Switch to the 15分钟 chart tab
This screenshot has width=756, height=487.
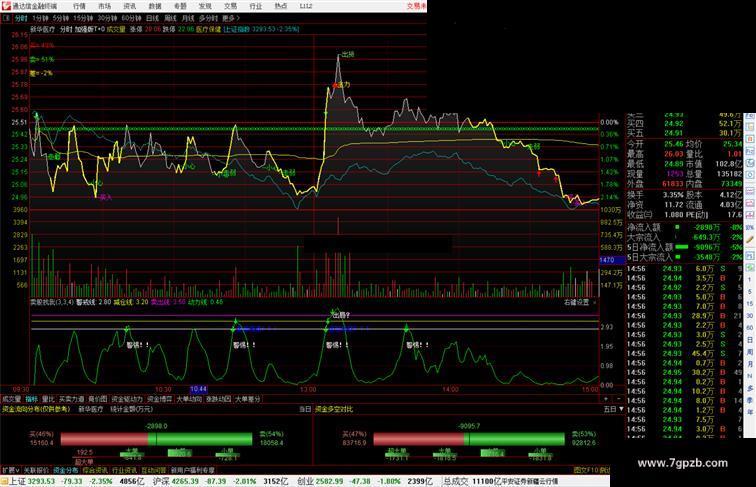pos(83,18)
